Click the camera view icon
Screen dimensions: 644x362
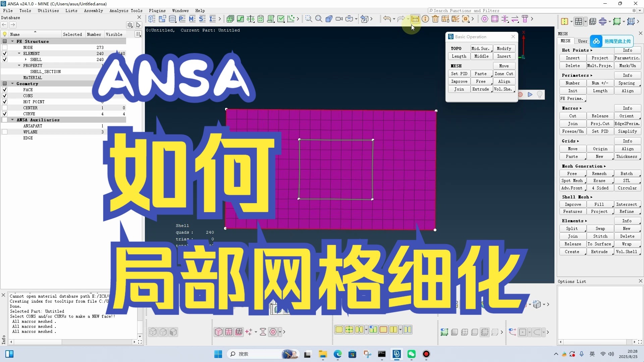(339, 19)
